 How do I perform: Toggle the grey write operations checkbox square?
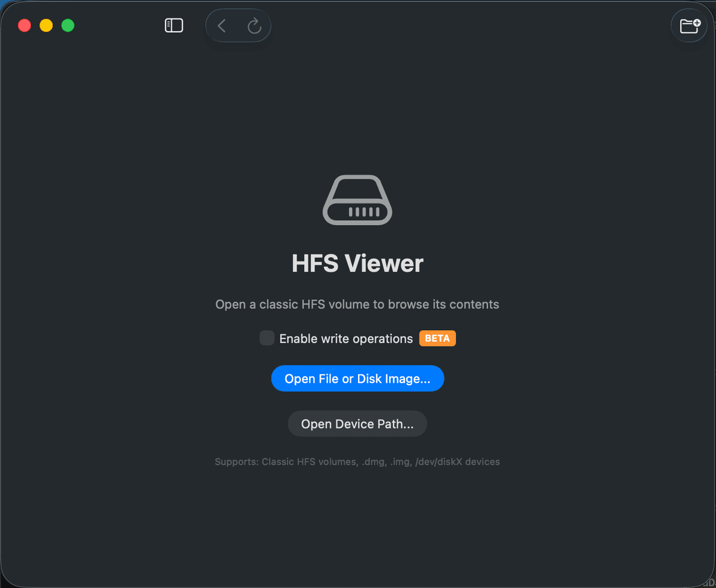[267, 338]
